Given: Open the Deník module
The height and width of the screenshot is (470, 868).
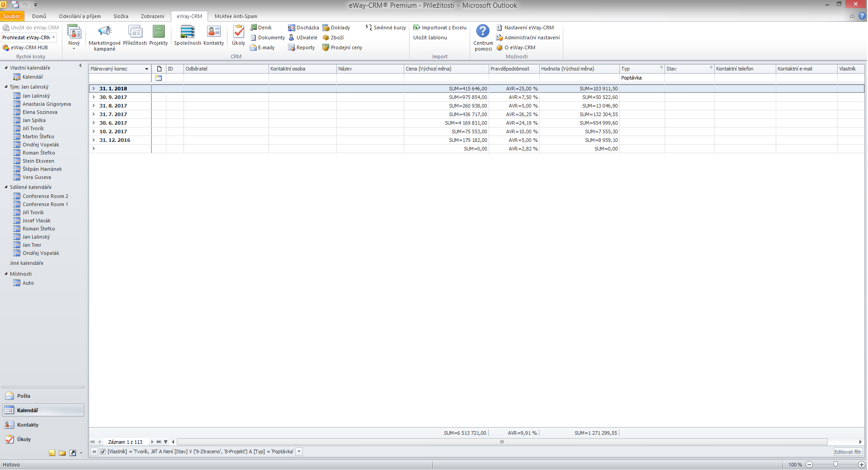Looking at the screenshot, I should coord(261,28).
